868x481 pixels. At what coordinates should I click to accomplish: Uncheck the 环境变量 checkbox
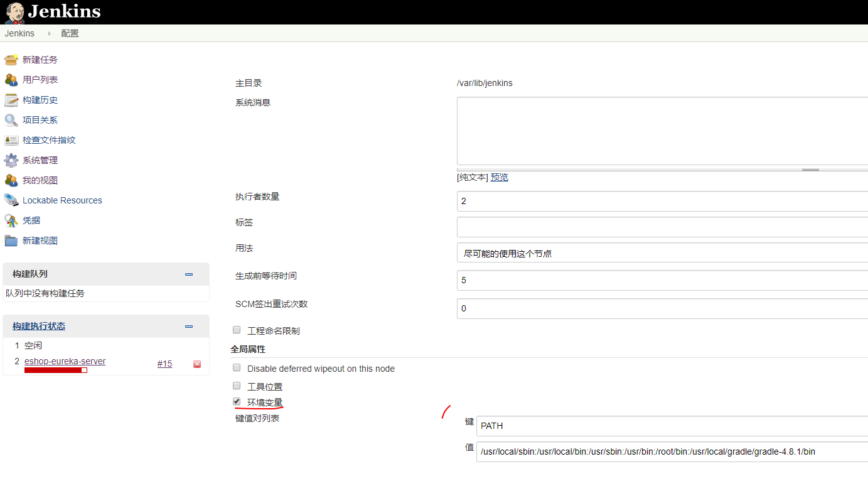click(237, 401)
